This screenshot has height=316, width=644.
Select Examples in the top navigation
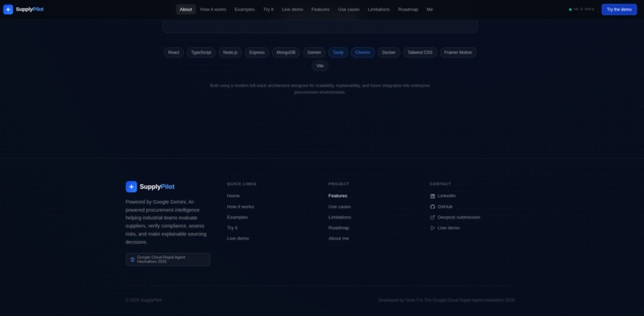click(x=244, y=10)
